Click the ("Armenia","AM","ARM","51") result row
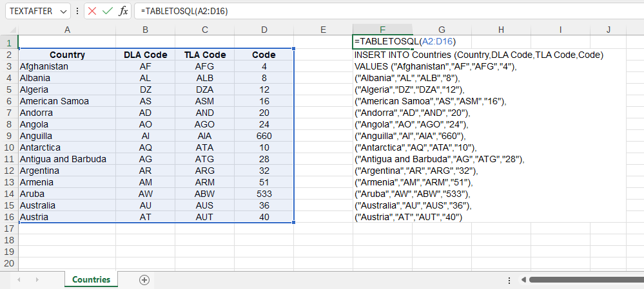The image size is (644, 289). tap(414, 182)
